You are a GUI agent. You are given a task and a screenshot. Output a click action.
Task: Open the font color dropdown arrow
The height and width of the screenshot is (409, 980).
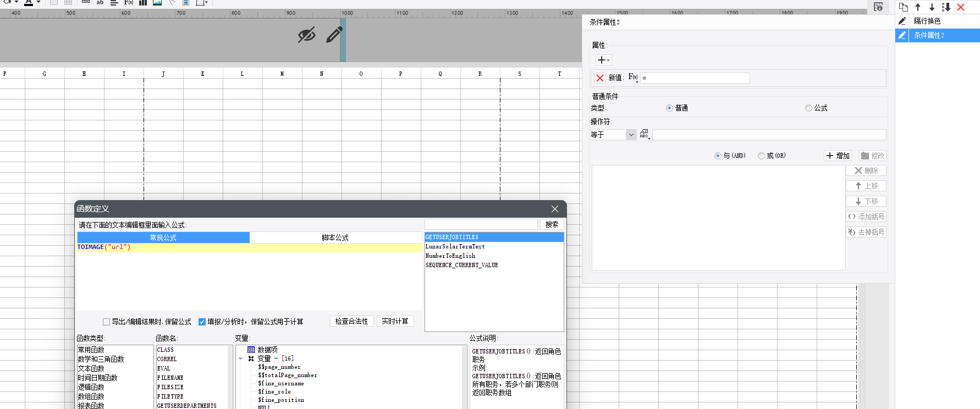[38, 3]
